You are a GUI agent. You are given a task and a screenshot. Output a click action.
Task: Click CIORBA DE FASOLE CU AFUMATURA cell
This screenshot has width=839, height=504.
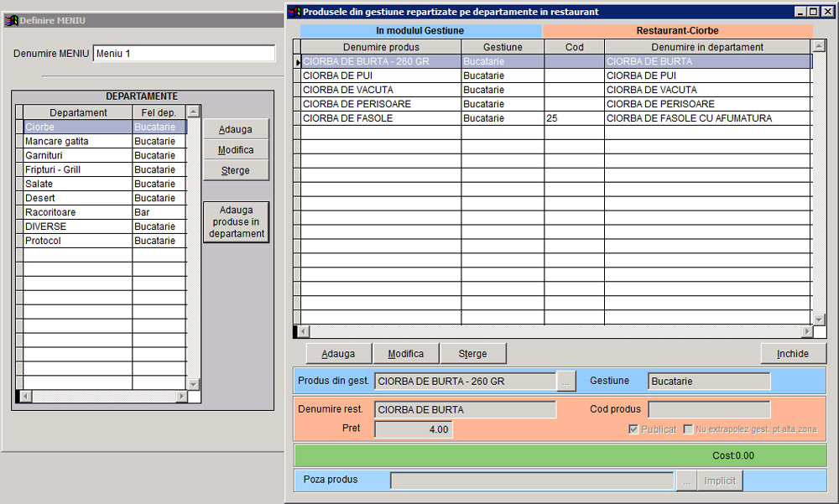pos(707,118)
